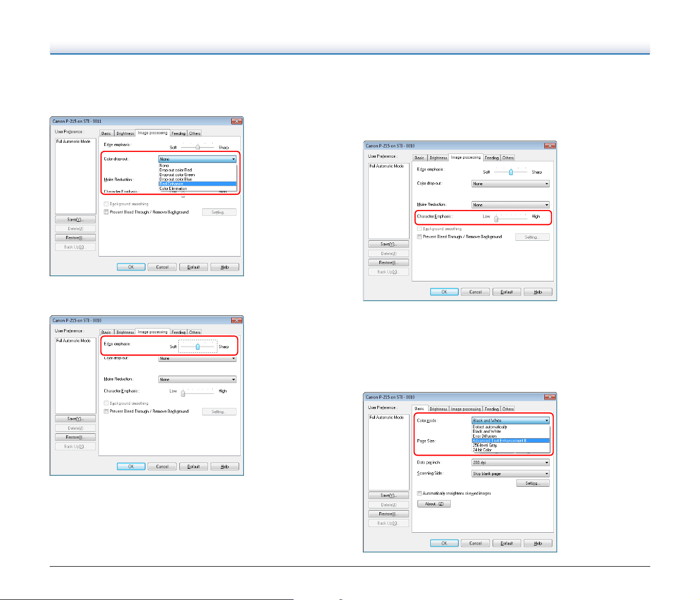Open Image processing tab in the Color mode dialog
Image resolution: width=700 pixels, height=600 pixels.
click(466, 409)
